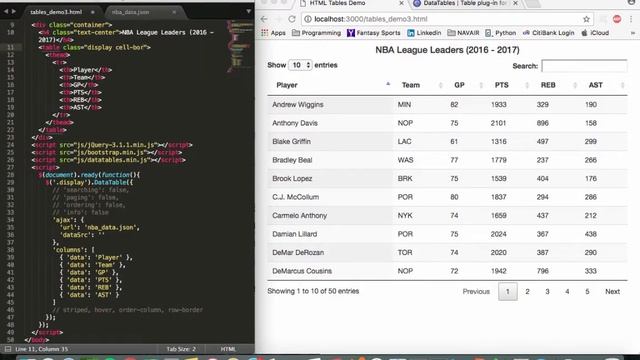Go to Previous page of table

pyautogui.click(x=476, y=291)
